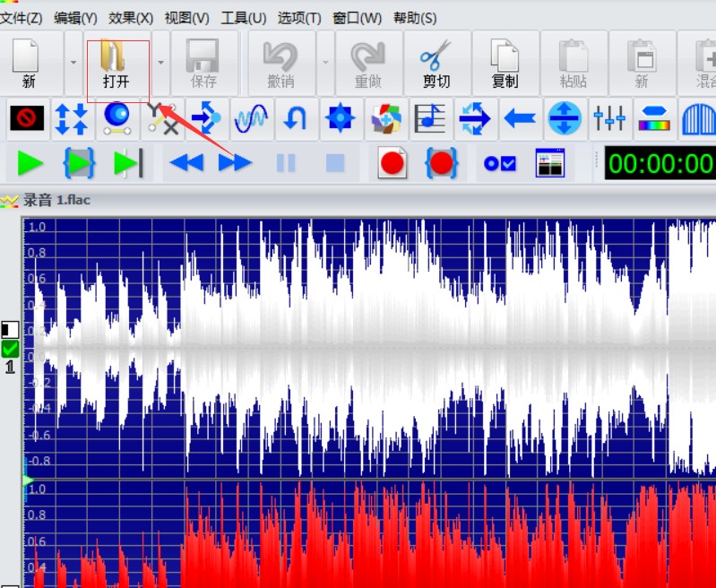Toggle the white channel box above the checkmark
Screen dimensions: 716x588
(10, 330)
